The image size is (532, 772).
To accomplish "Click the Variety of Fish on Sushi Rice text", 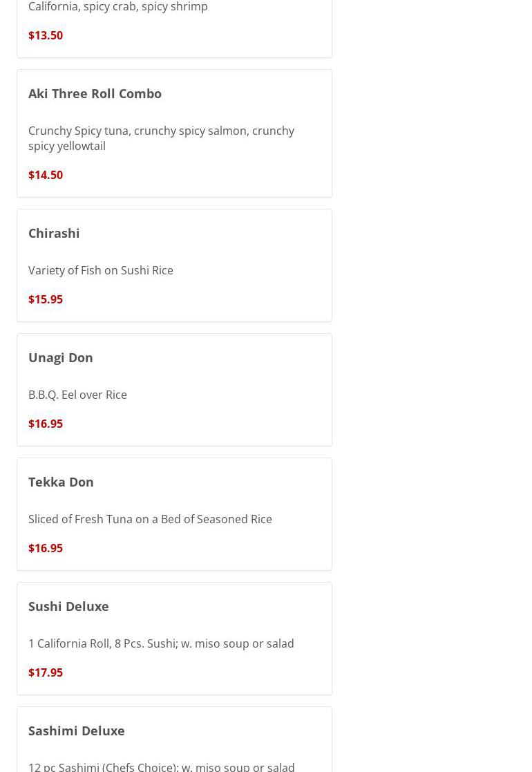I will pos(101,270).
